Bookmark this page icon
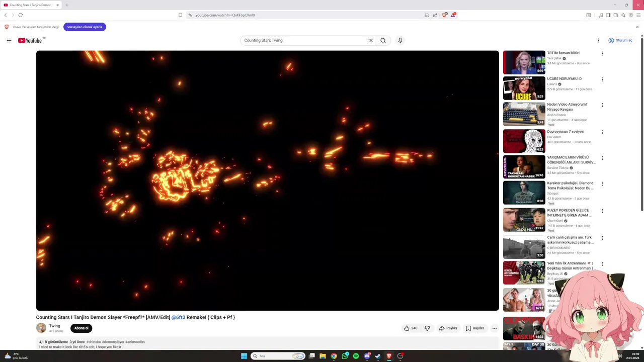The height and width of the screenshot is (362, 644). pyautogui.click(x=180, y=15)
